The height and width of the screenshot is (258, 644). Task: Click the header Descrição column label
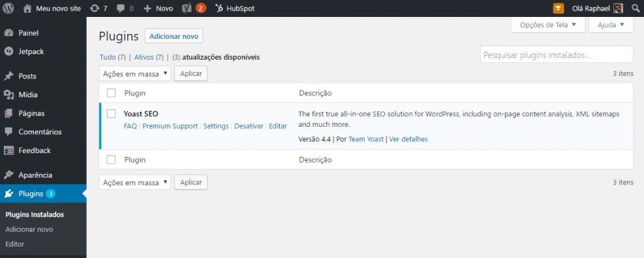pos(316,93)
